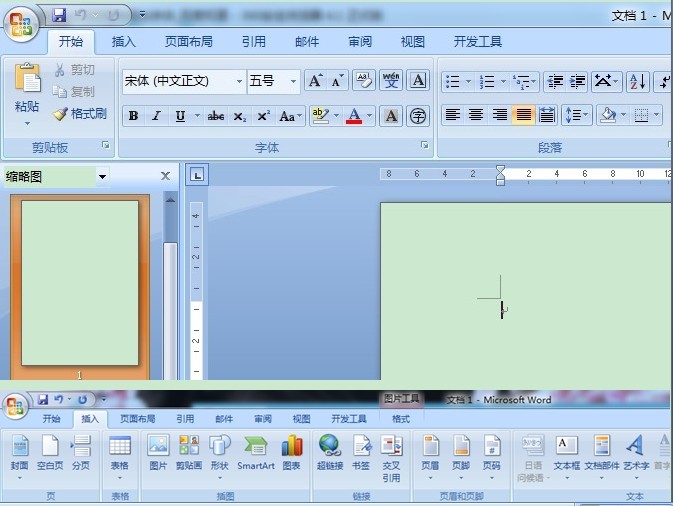Screen dimensions: 673x506
Task: Close the thumbnail pane
Action: pyautogui.click(x=165, y=176)
